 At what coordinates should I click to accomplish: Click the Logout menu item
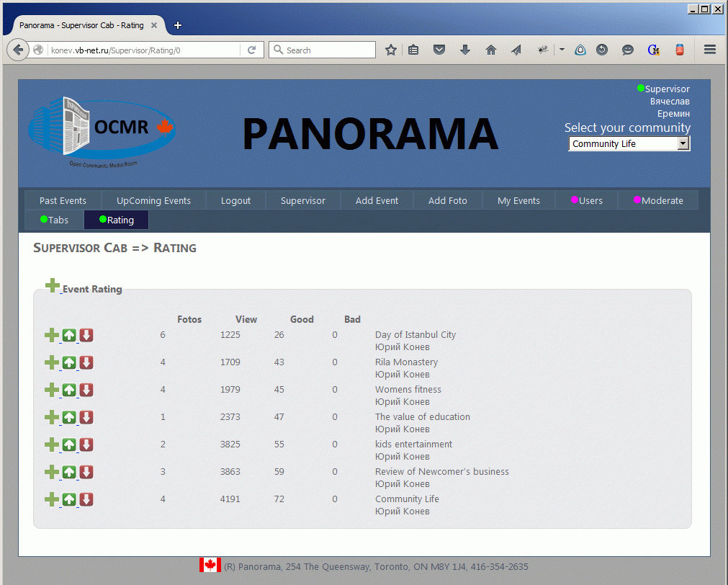click(x=236, y=200)
